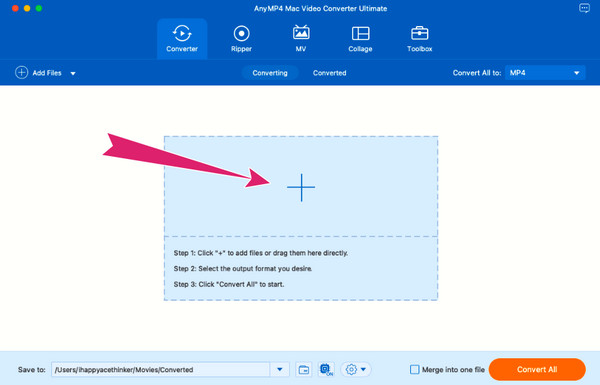Switch to the Collage tab
The image size is (600, 385).
pos(360,39)
